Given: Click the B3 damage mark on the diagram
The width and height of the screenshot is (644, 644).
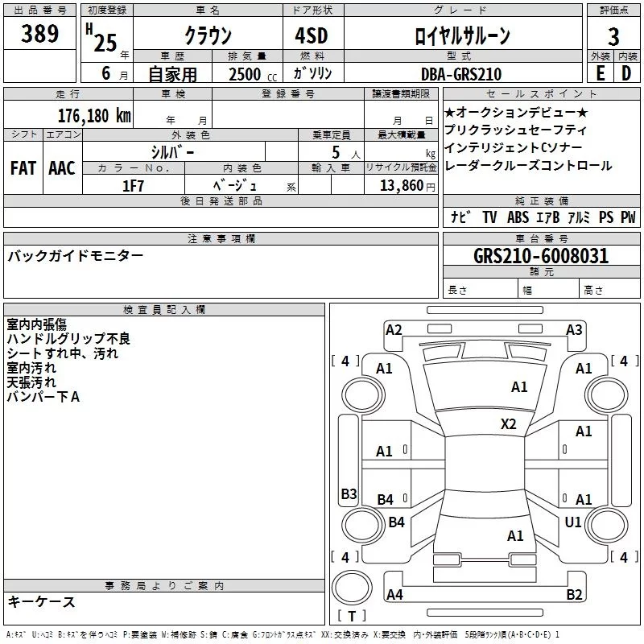Looking at the screenshot, I should (x=349, y=494).
